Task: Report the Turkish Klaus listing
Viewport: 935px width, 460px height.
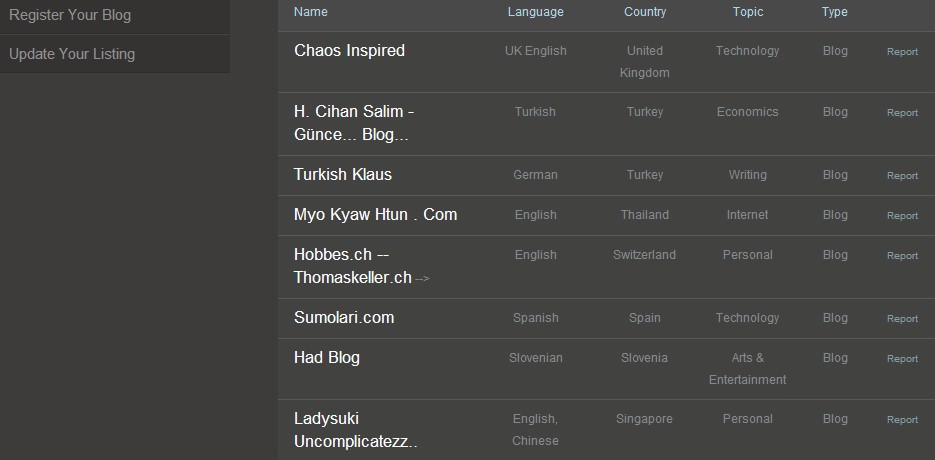Action: point(902,176)
